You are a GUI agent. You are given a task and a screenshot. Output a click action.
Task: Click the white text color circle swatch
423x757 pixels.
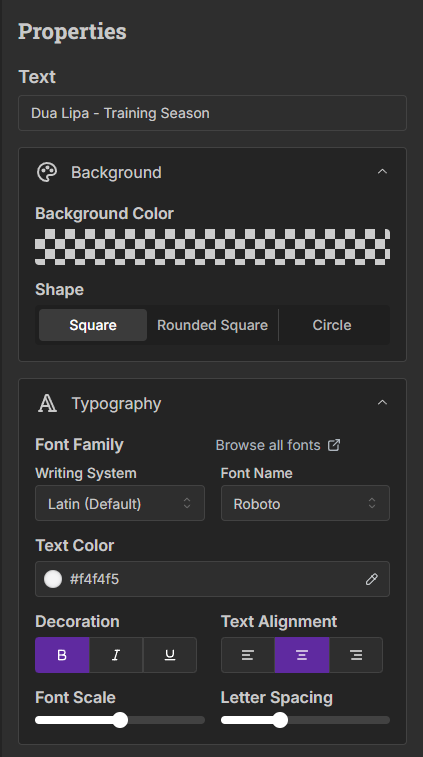tap(53, 579)
